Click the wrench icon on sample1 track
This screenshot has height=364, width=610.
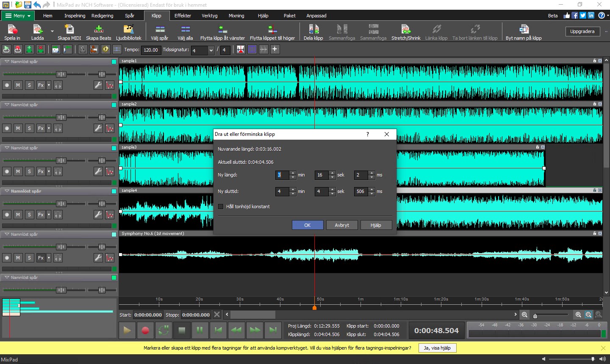click(x=98, y=85)
